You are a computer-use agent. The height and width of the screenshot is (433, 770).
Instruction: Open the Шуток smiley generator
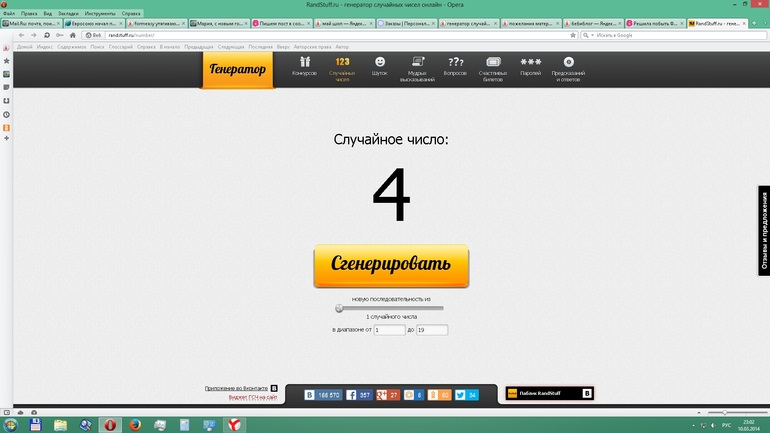380,66
